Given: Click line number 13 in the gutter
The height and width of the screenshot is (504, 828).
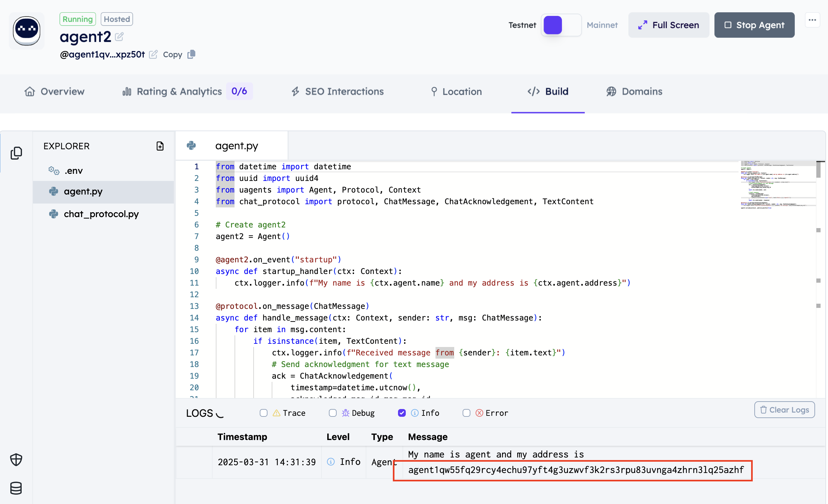Looking at the screenshot, I should tap(194, 306).
